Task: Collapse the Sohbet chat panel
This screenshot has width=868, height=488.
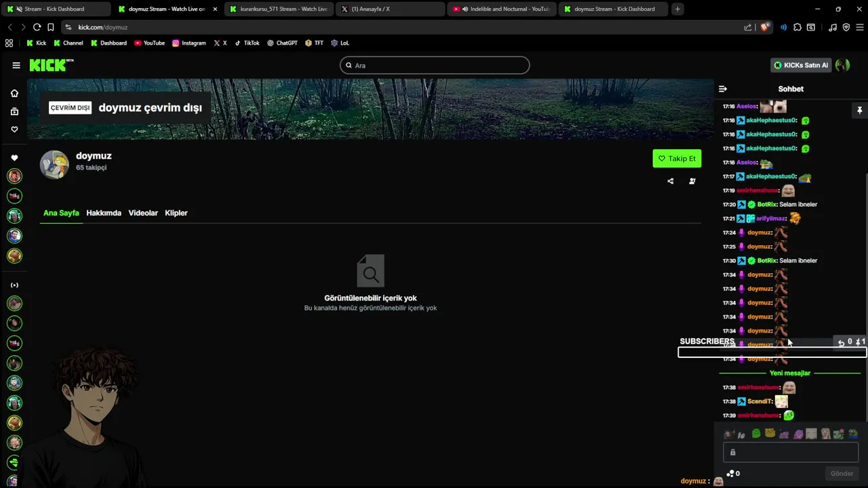Action: point(723,89)
